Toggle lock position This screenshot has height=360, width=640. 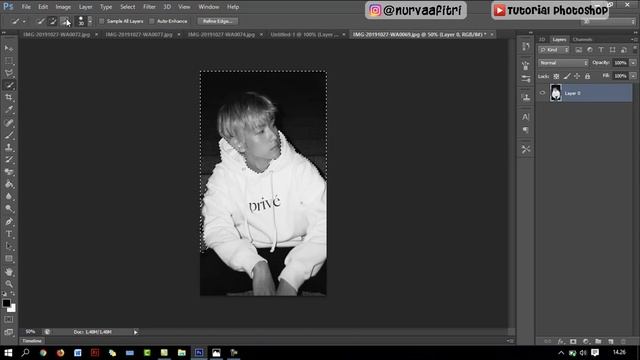[577, 76]
